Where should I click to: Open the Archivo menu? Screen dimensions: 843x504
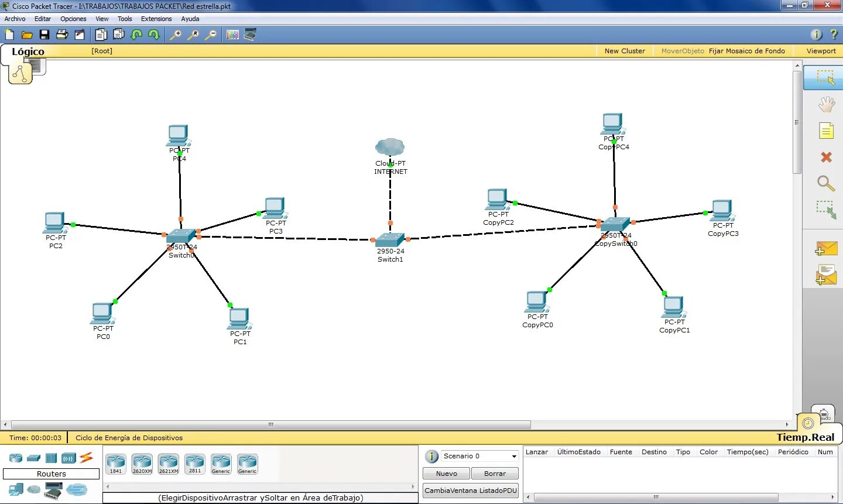tap(15, 19)
